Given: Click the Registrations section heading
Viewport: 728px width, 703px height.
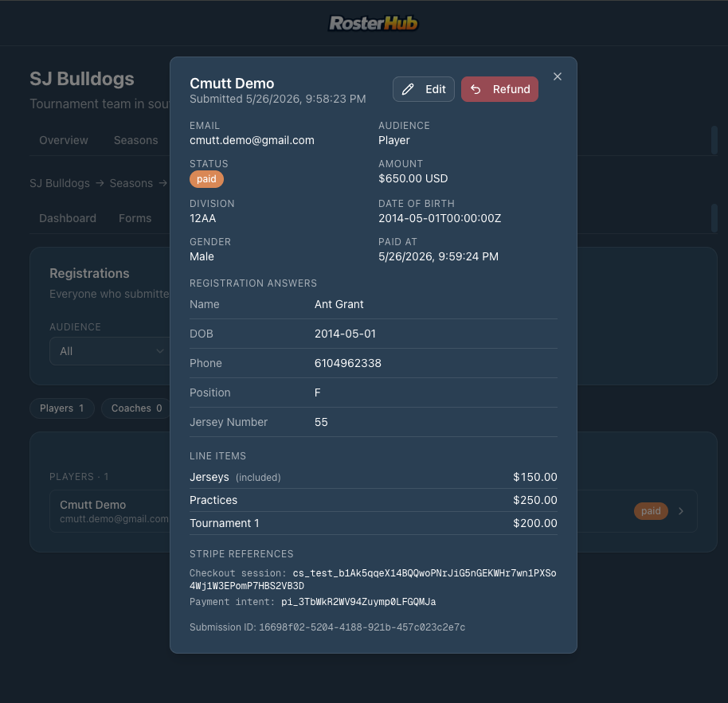Looking at the screenshot, I should coord(89,273).
